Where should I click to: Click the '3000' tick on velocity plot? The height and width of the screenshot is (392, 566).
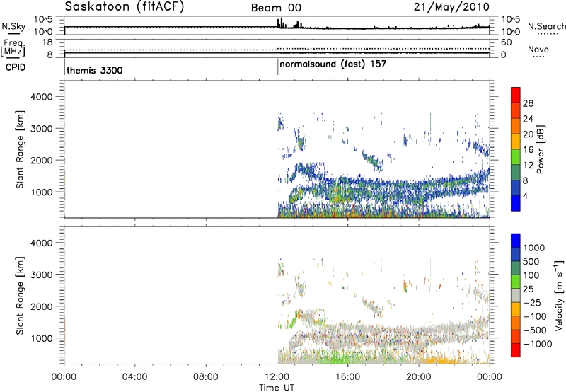point(42,275)
